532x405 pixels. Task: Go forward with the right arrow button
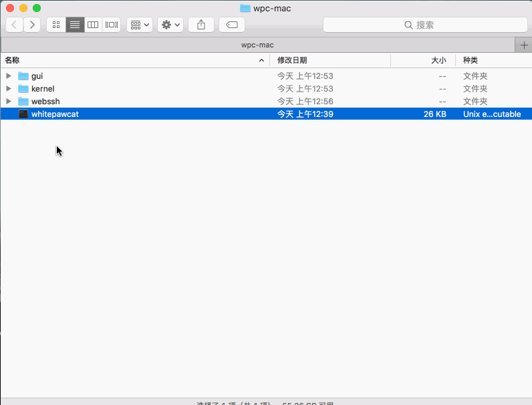pyautogui.click(x=32, y=25)
